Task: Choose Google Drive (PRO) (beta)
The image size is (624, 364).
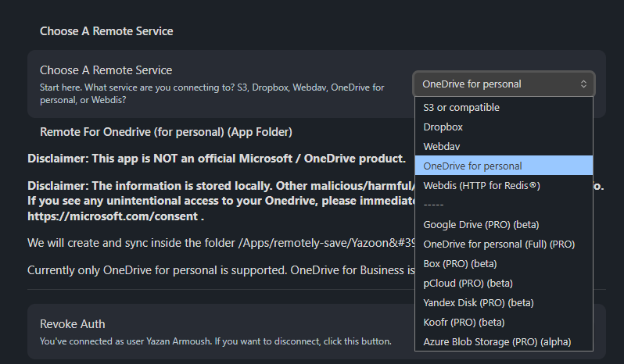Action: (x=504, y=224)
